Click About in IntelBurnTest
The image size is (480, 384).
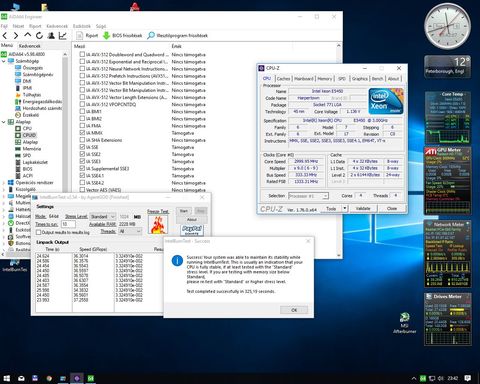pos(192,220)
